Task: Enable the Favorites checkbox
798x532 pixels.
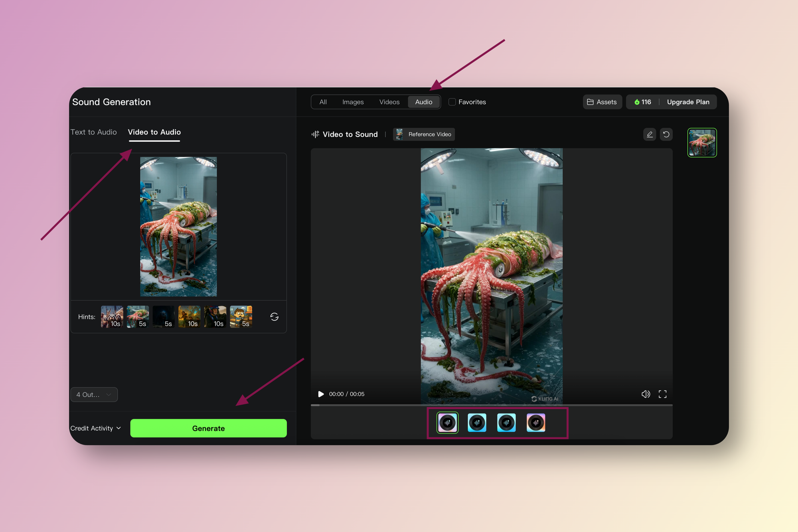Action: pos(452,102)
